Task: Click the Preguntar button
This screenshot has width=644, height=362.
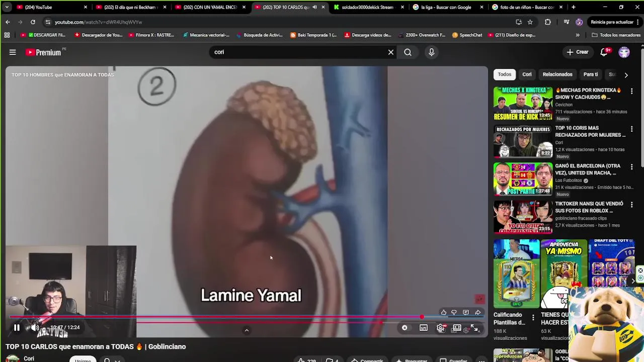Action: pos(411,360)
